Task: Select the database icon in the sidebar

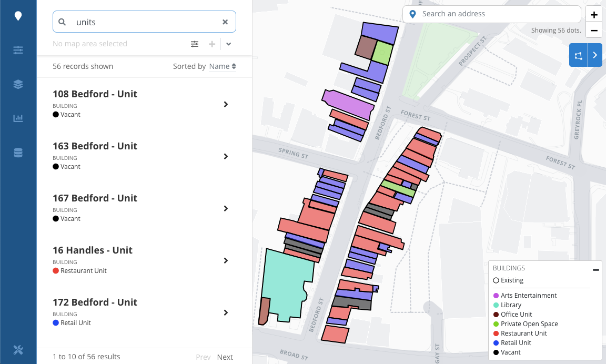Action: [x=18, y=152]
